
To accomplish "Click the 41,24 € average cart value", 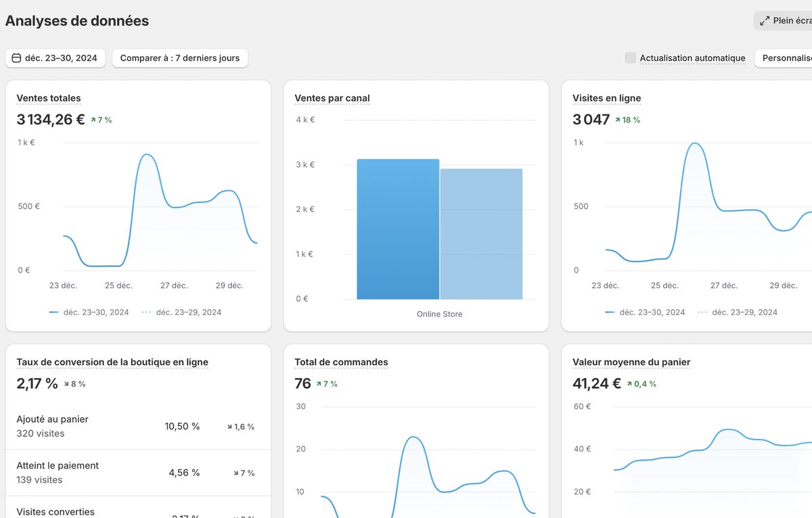I will [597, 383].
